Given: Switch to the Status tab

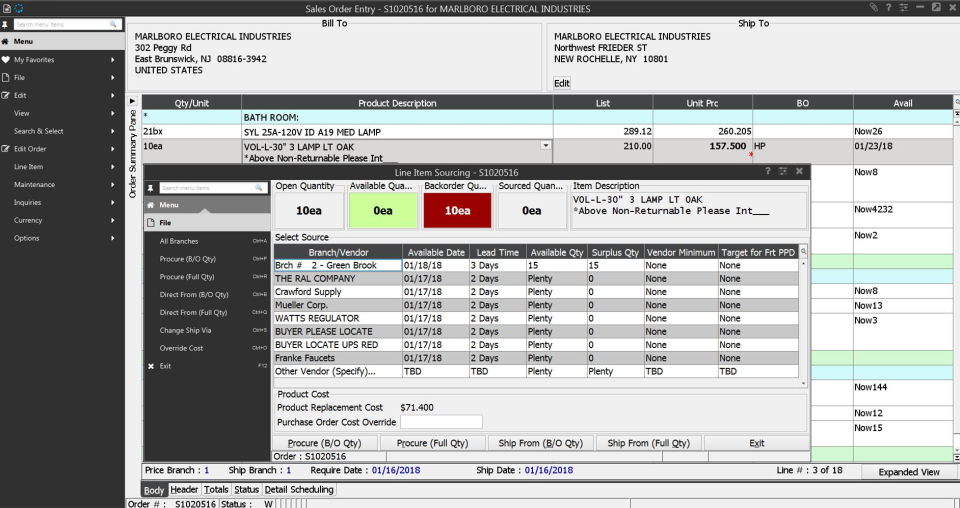Looking at the screenshot, I should [246, 490].
